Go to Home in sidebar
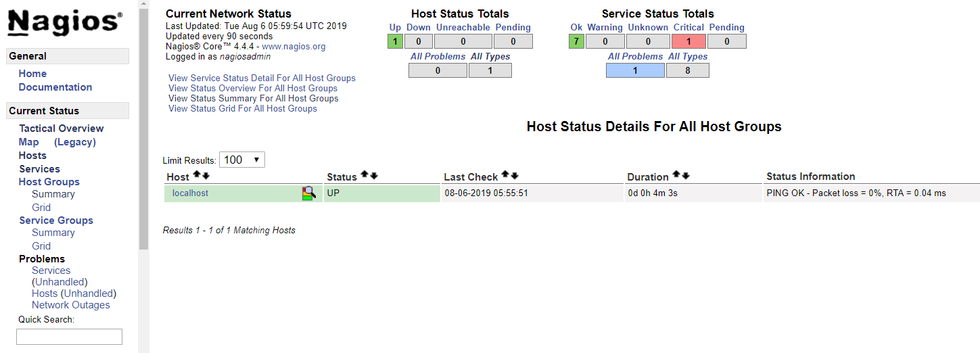Screen dimensions: 980x353 32,74
